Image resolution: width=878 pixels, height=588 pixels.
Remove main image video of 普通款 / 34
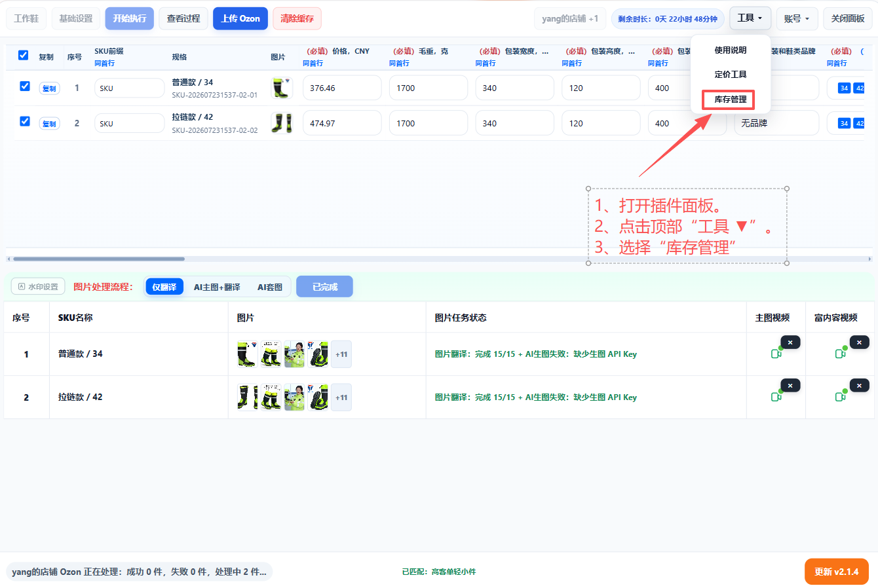[x=790, y=342]
